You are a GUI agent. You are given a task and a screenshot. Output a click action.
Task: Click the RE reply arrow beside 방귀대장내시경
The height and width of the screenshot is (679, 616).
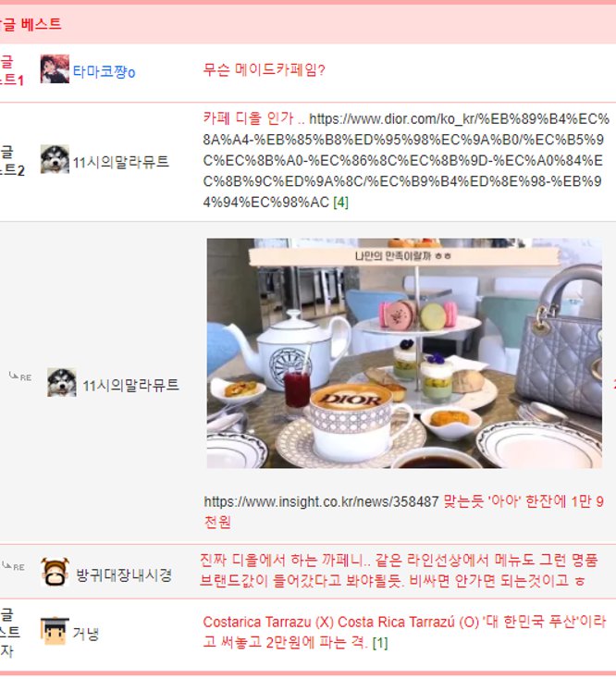pos(13,566)
